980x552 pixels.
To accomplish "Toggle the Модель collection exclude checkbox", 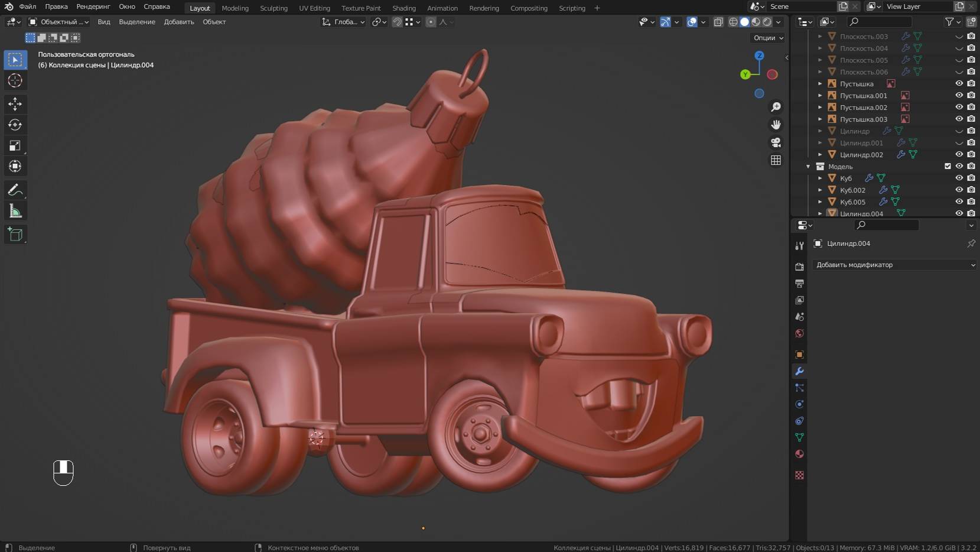I will pyautogui.click(x=948, y=166).
